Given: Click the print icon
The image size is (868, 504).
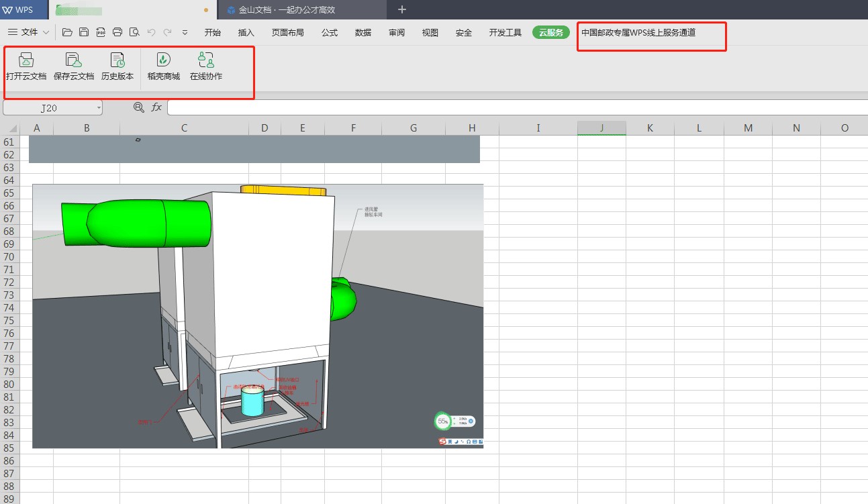Looking at the screenshot, I should 117,32.
